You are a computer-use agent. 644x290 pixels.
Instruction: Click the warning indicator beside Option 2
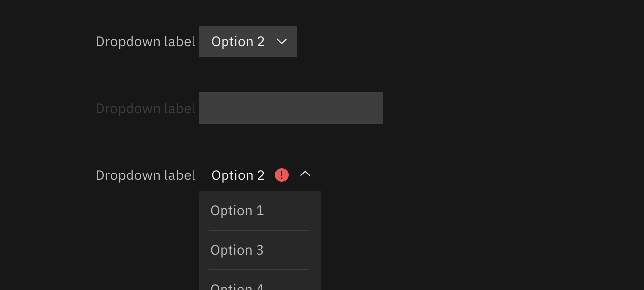coord(281,174)
